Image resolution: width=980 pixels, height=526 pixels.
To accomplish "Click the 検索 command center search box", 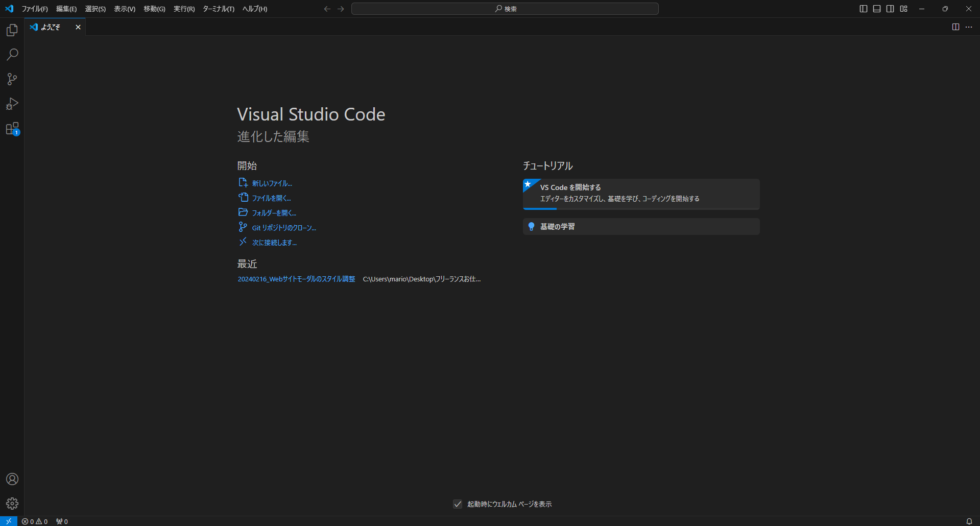I will 505,9.
